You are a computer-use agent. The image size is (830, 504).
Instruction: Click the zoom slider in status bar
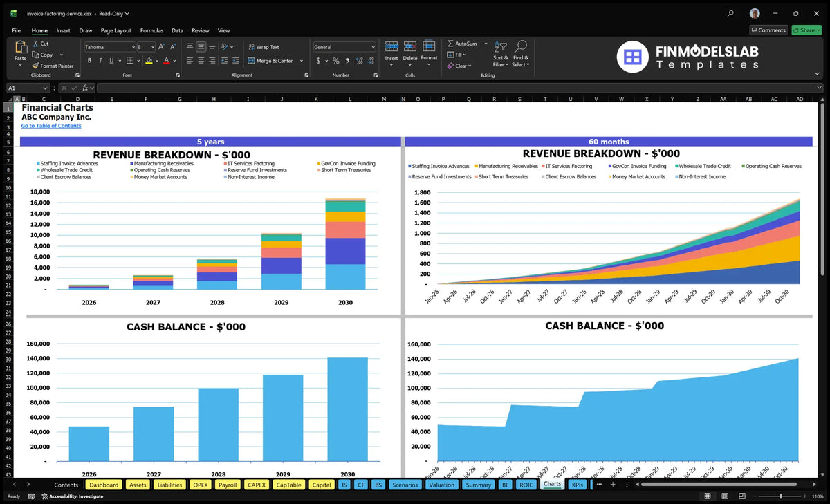tap(780, 496)
